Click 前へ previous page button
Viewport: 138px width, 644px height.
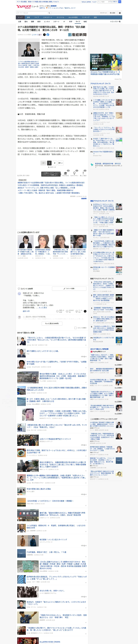tap(43, 163)
